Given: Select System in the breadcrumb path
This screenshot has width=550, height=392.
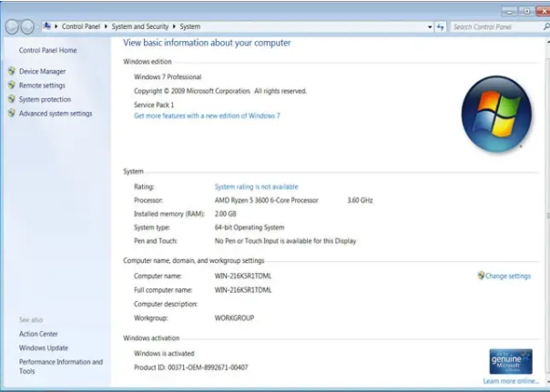Looking at the screenshot, I should click(190, 26).
